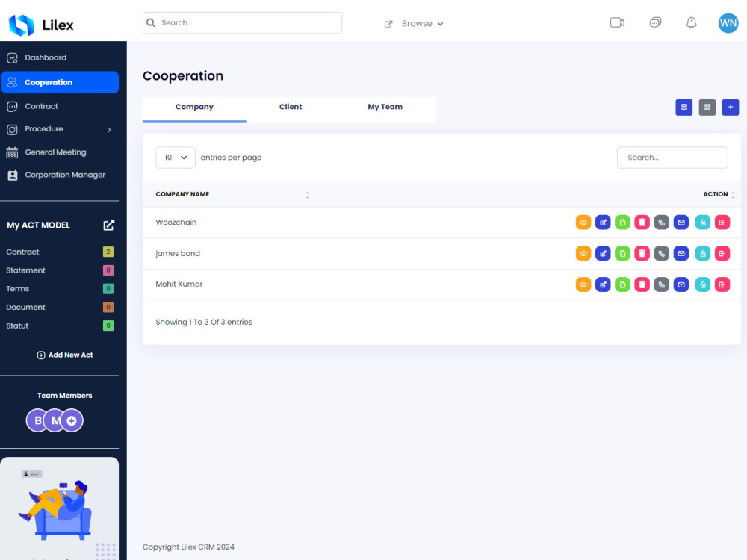The height and width of the screenshot is (560, 747).
Task: Open Terms act model item
Action: (60, 289)
